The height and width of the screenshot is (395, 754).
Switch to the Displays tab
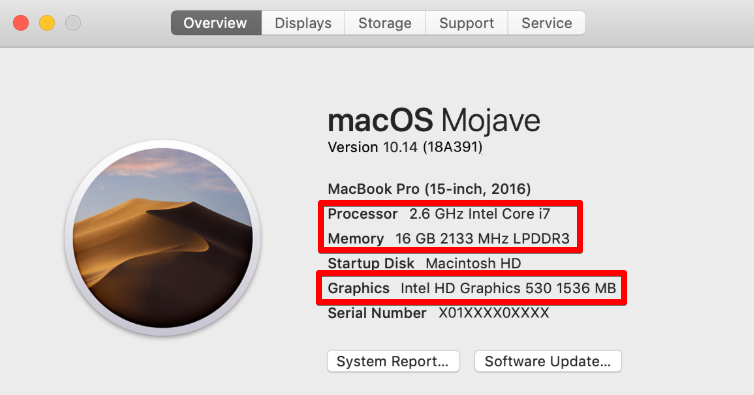click(303, 23)
